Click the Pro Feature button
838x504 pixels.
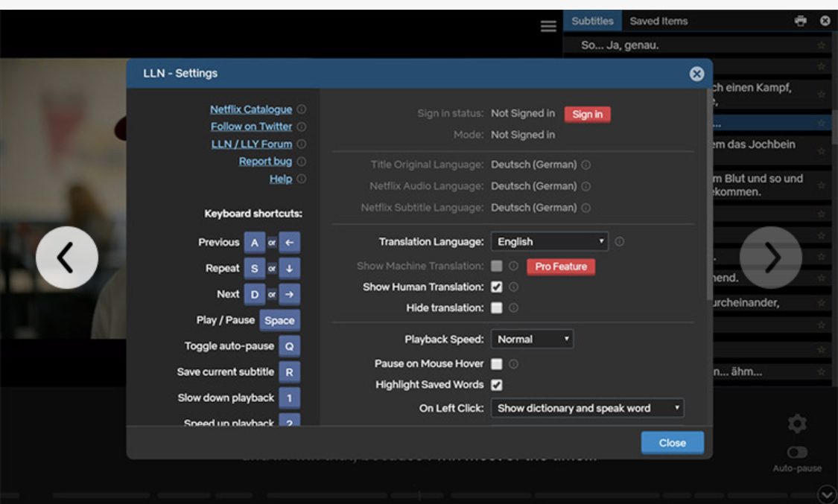(x=561, y=267)
